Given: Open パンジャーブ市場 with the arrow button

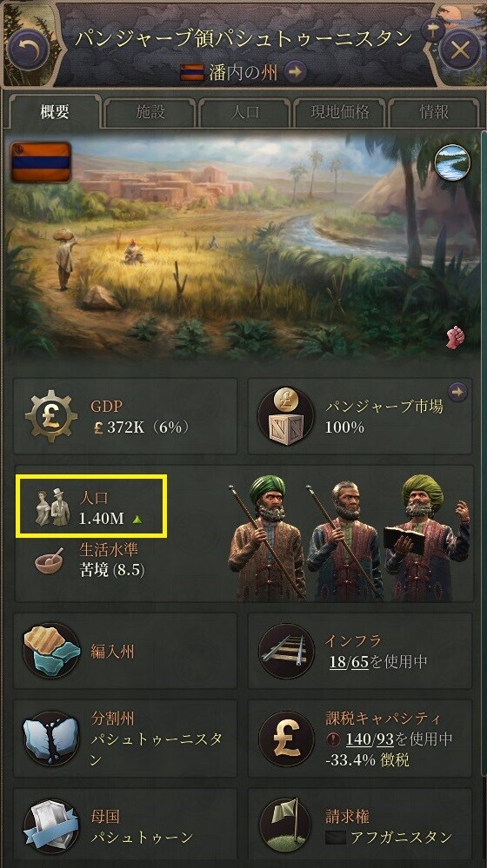Looking at the screenshot, I should tap(457, 392).
